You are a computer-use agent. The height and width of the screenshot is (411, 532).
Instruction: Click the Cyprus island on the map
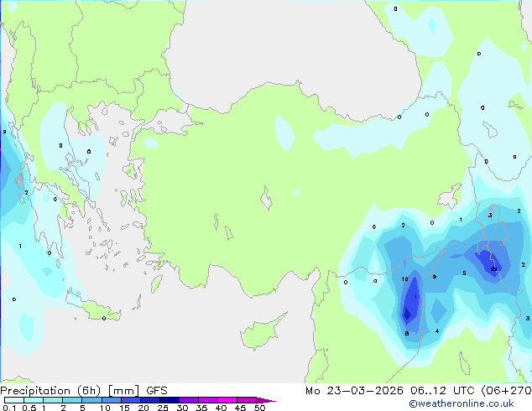pyautogui.click(x=261, y=333)
